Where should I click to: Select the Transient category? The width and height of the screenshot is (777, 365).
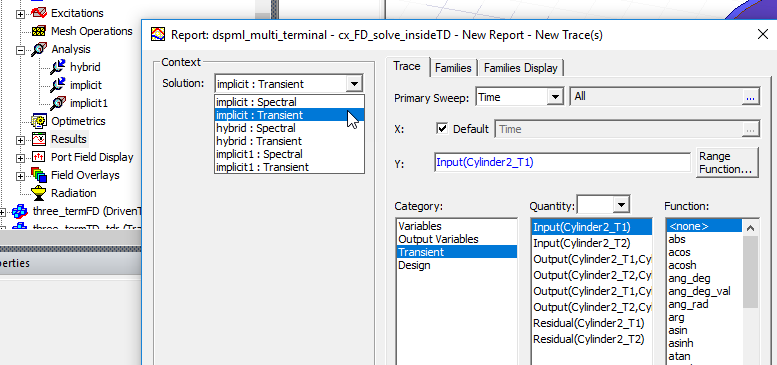pos(456,252)
